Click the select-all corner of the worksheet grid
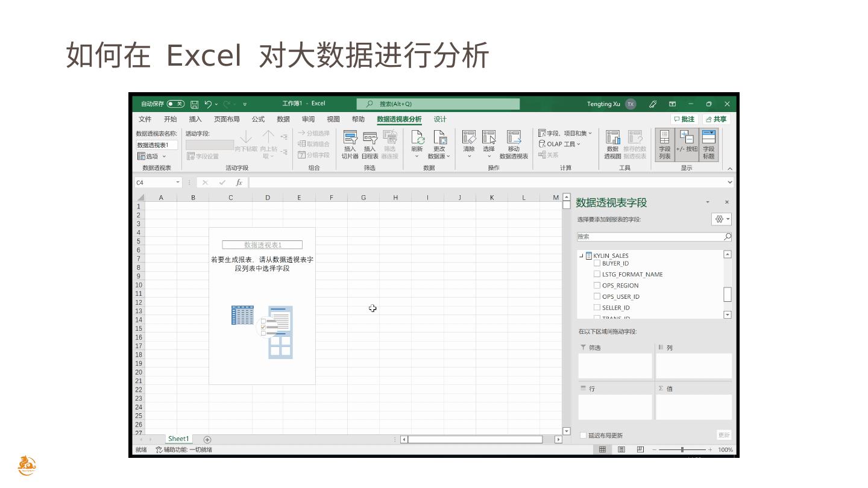Screen dimensions: 868x488 click(x=140, y=198)
